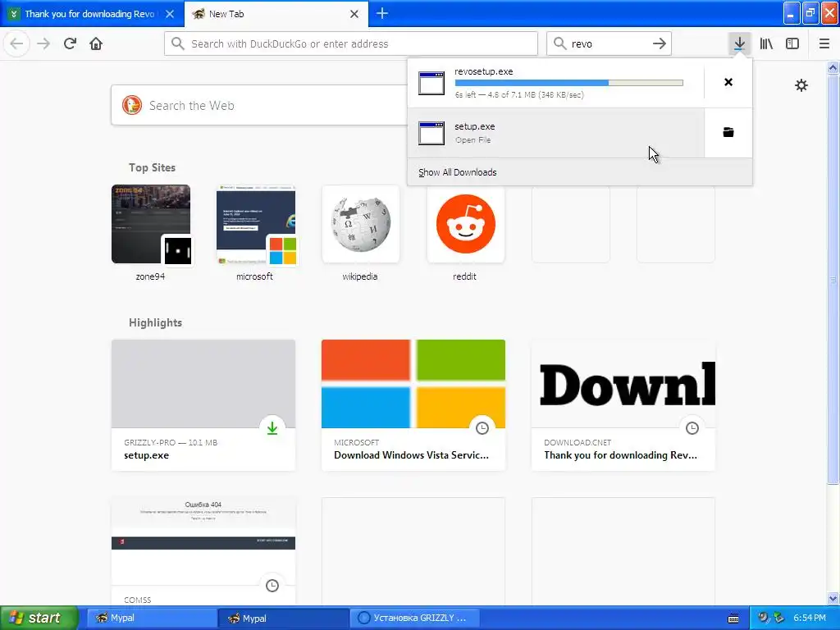The width and height of the screenshot is (840, 630).
Task: Click the page scrollbar down arrow
Action: coord(833,598)
